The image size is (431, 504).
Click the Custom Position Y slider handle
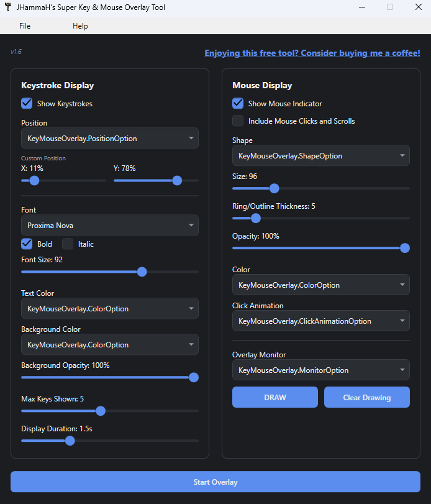click(177, 181)
